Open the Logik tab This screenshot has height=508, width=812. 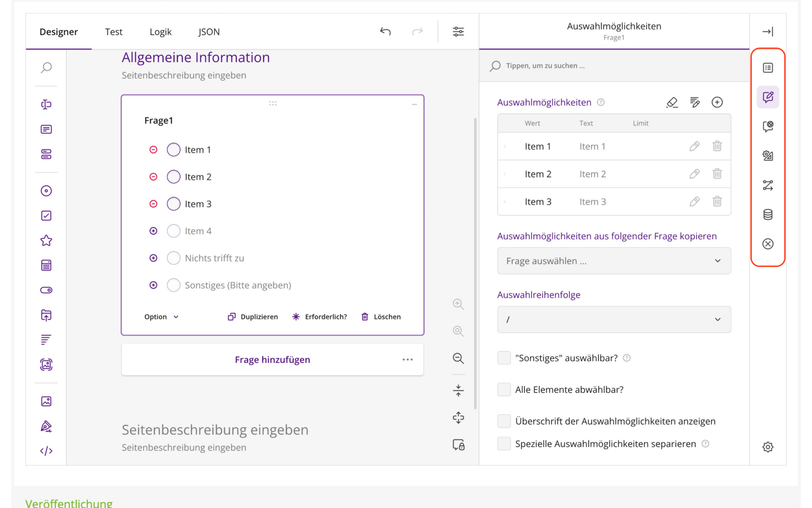[160, 32]
